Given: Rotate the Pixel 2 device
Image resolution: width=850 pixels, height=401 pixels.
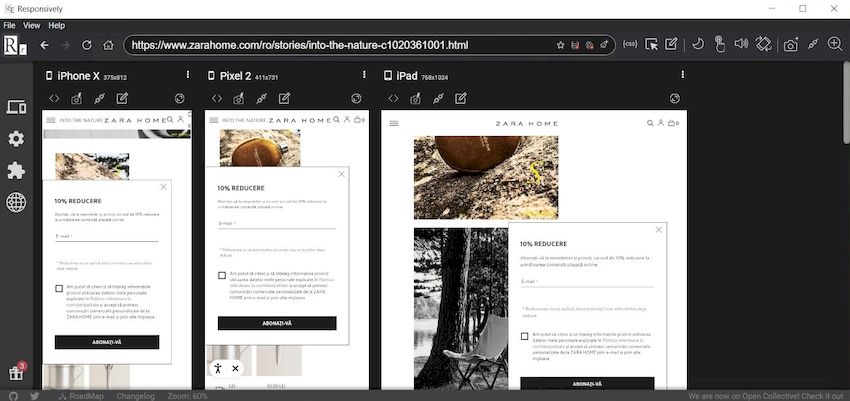Looking at the screenshot, I should tap(356, 98).
